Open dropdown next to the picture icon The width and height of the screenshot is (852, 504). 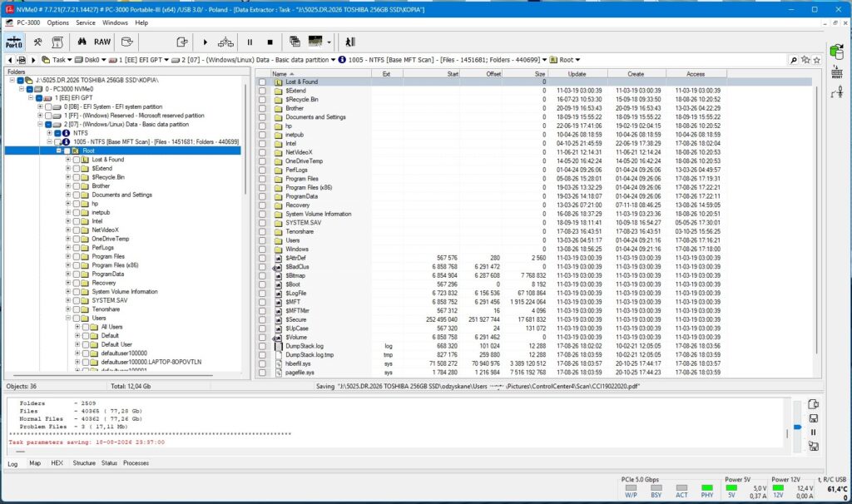329,42
